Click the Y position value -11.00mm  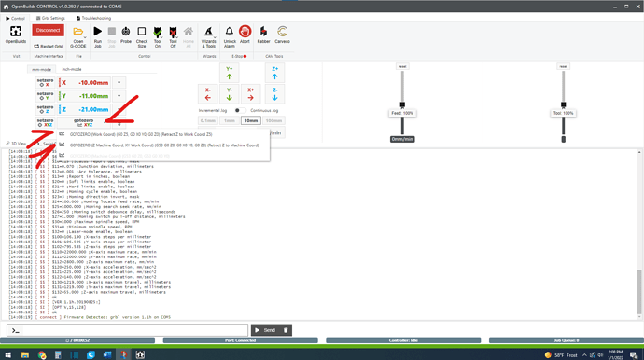pos(93,96)
